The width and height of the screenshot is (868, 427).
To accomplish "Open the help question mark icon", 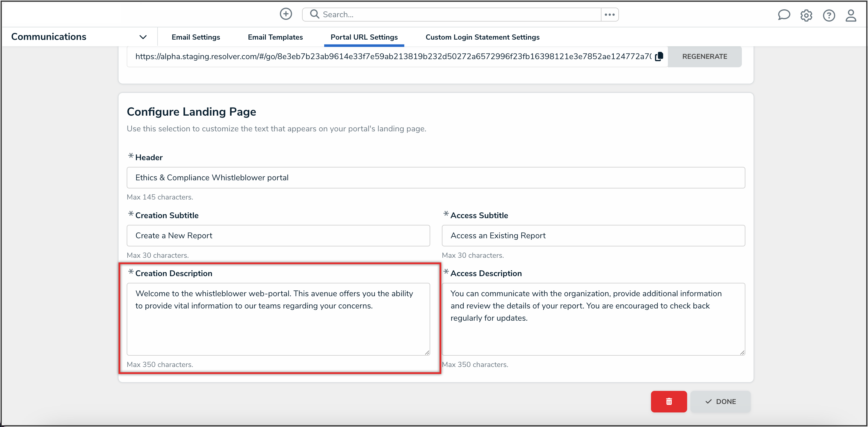I will click(x=829, y=15).
